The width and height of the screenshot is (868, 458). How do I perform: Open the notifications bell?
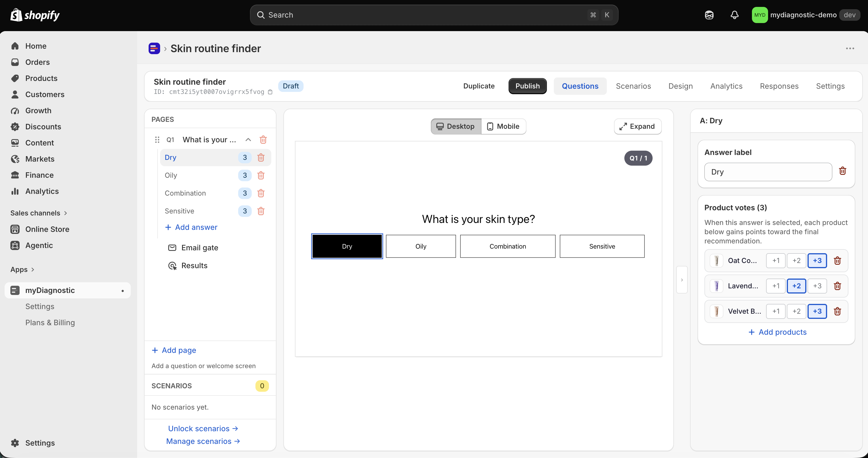734,15
